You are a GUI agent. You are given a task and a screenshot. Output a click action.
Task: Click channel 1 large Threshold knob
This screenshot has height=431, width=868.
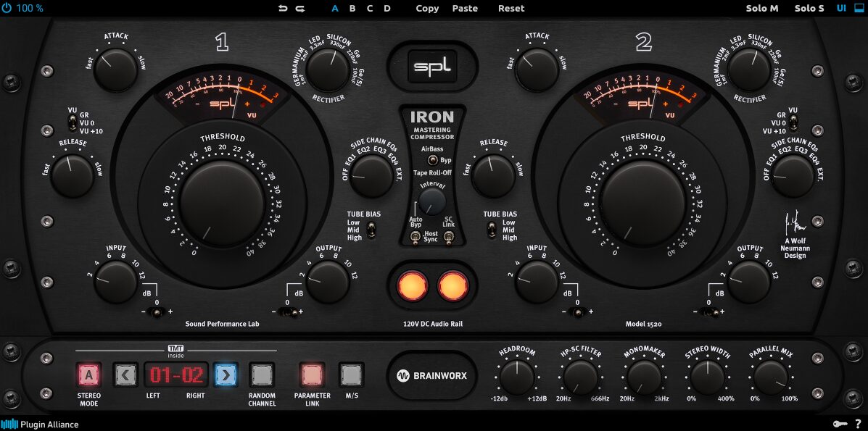pos(222,204)
